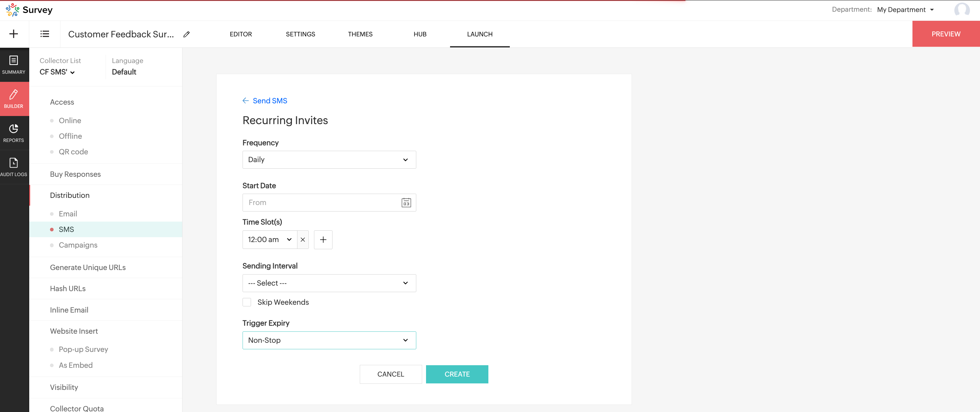This screenshot has width=980, height=412.
Task: Open the Trigger Expiry dropdown
Action: pos(329,340)
